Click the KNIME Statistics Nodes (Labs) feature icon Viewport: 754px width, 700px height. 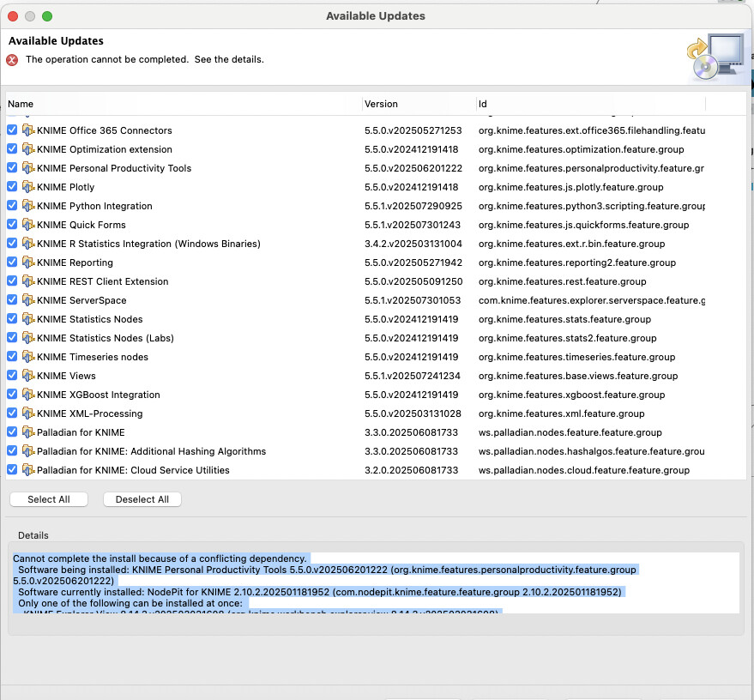(28, 338)
